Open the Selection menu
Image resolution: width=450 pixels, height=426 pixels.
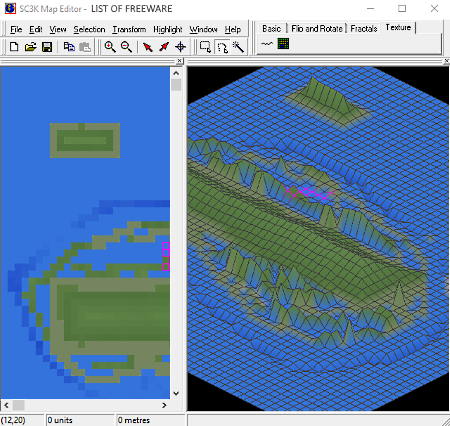(x=89, y=29)
